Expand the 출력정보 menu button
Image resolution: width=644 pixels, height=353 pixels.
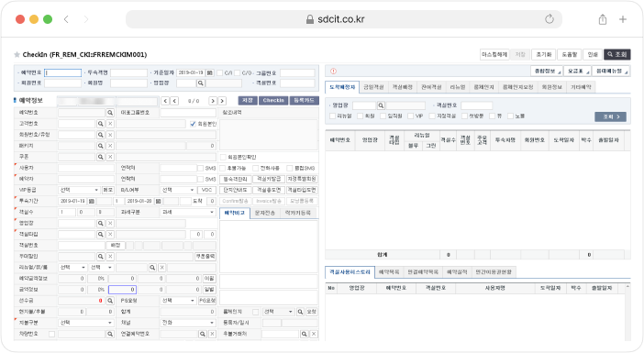(546, 72)
